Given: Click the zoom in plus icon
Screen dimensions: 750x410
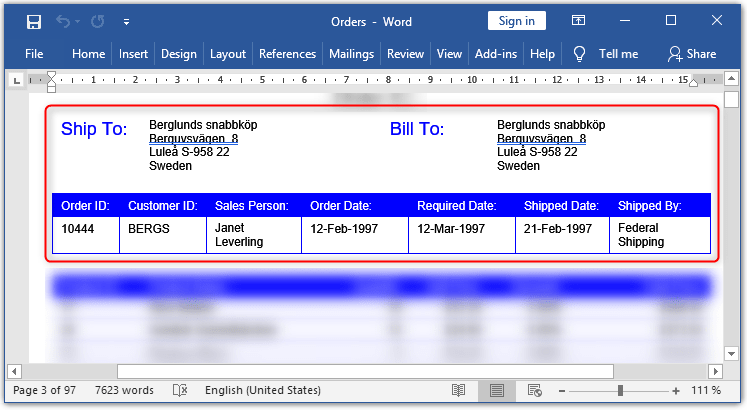Looking at the screenshot, I should click(x=676, y=390).
